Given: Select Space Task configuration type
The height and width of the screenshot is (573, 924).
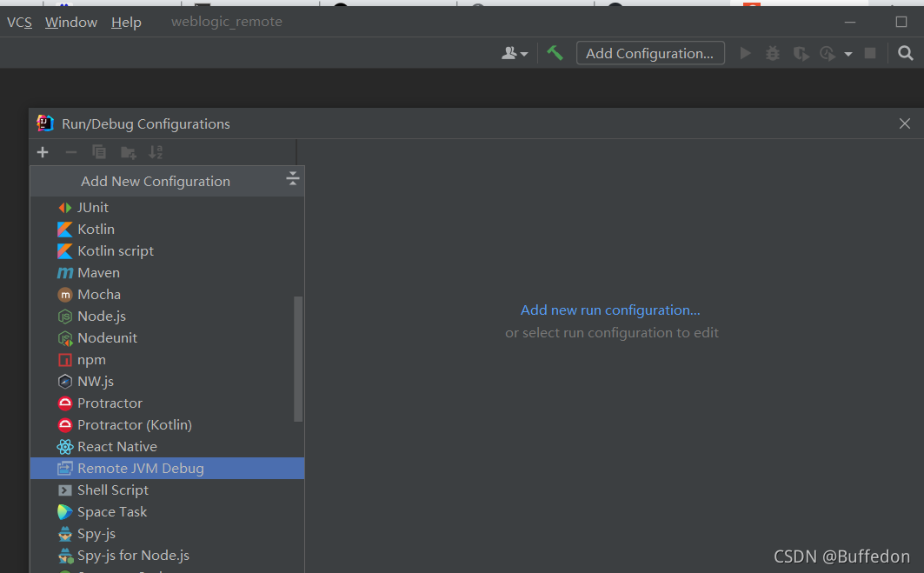Looking at the screenshot, I should (168, 512).
